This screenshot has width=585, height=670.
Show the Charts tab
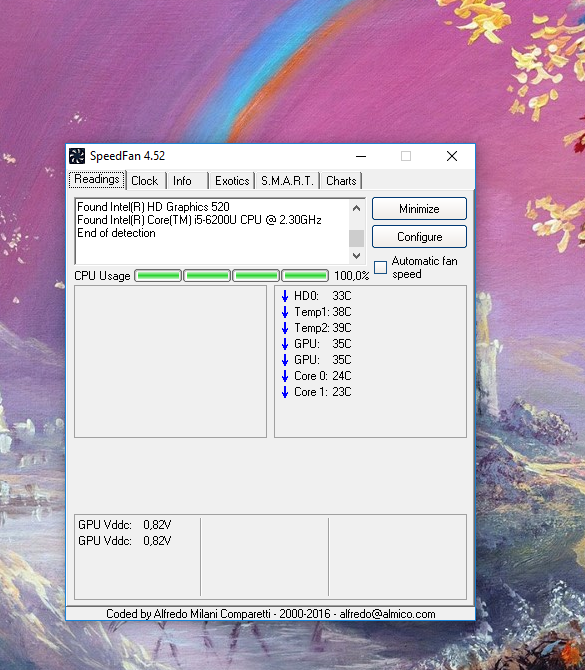[341, 181]
